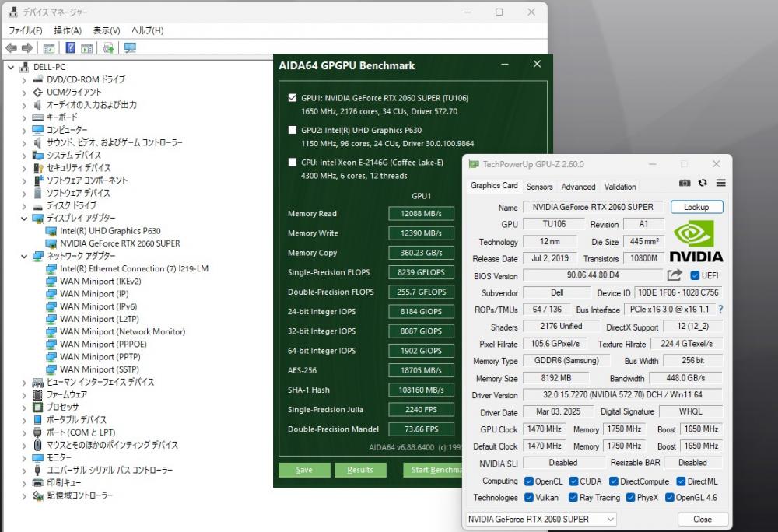The height and width of the screenshot is (532, 778).
Task: Click the Driver Version field
Action: (x=622, y=394)
